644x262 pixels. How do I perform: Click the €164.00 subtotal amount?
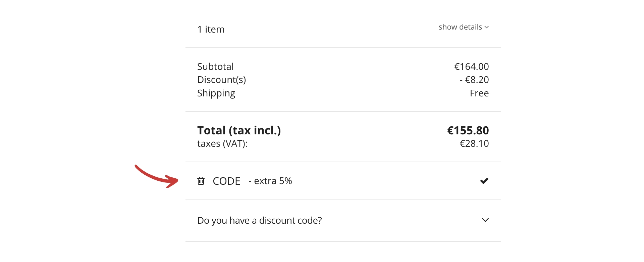pos(471,67)
